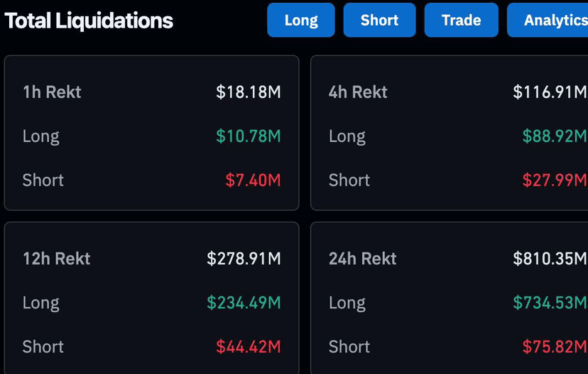Click the 4h Short value $27.99M
The width and height of the screenshot is (588, 374).
555,180
